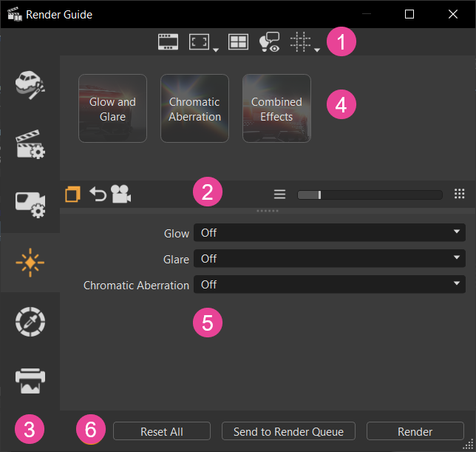Open the eyedropper circle sidebar tab

[x=30, y=322]
